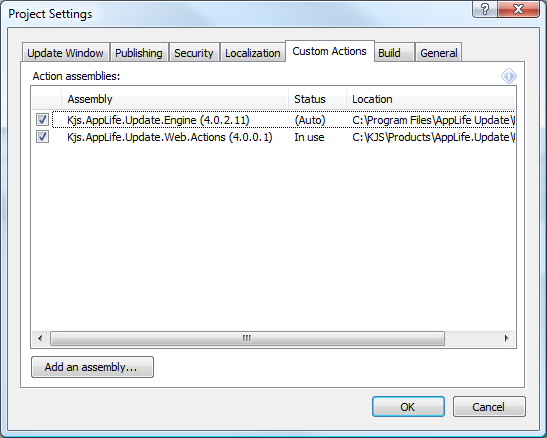Click the Add an assembly button
The height and width of the screenshot is (438, 547).
[x=92, y=367]
